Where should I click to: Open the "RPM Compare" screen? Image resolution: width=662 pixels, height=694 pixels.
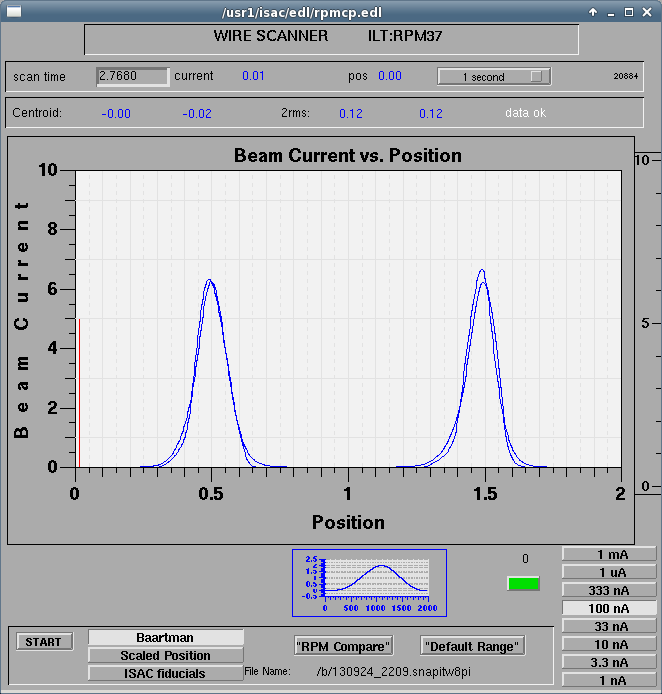343,646
